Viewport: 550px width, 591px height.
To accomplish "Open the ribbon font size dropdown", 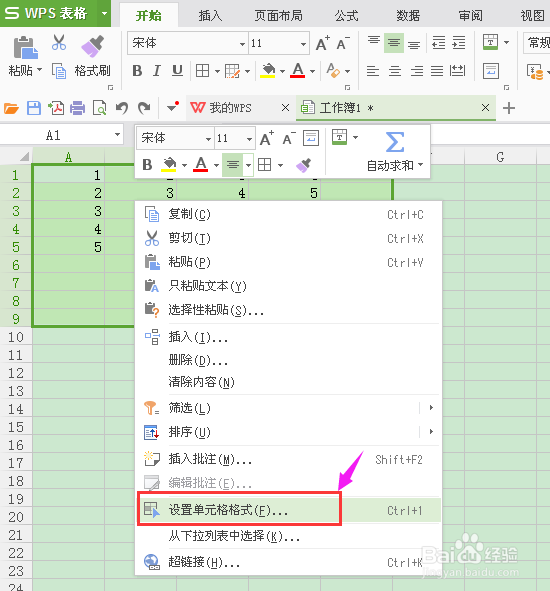I will pos(303,44).
